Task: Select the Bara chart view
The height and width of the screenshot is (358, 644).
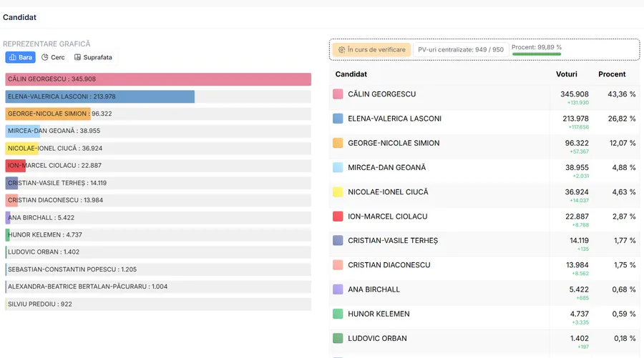Action: tap(20, 57)
